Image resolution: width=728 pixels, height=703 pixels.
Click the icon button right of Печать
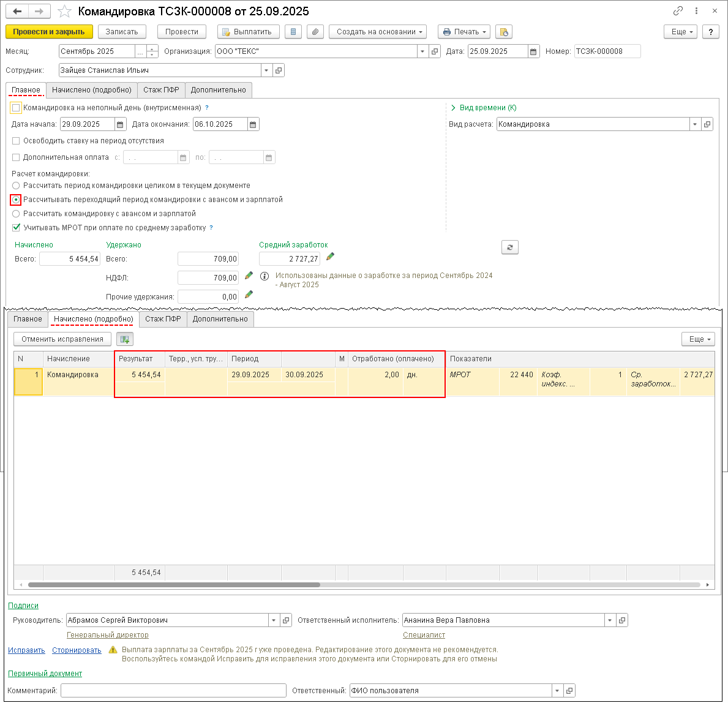(x=504, y=32)
